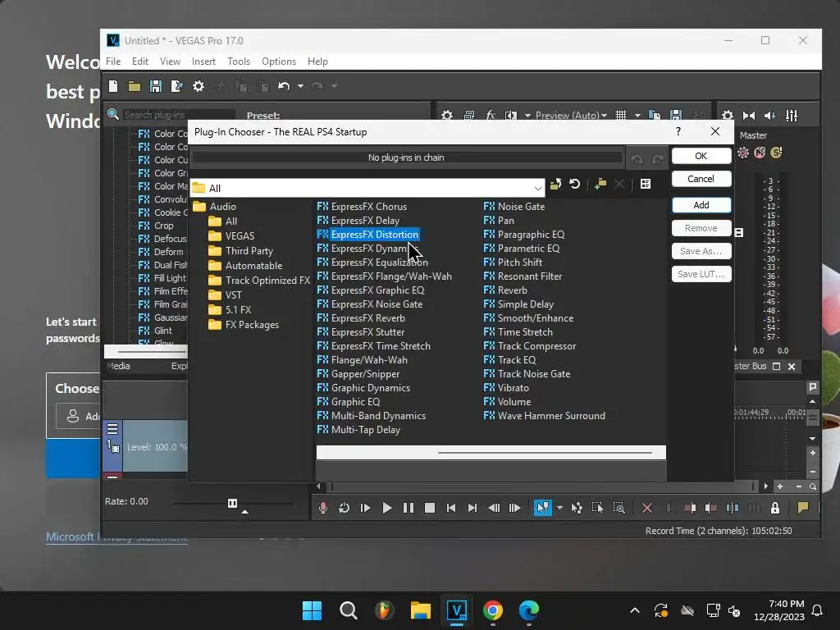Open the track header hamburger menu
The width and height of the screenshot is (840, 630).
(112, 429)
